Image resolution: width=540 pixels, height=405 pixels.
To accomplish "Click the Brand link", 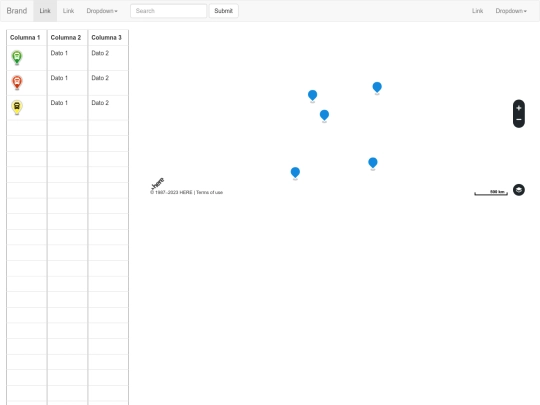I will [x=17, y=11].
